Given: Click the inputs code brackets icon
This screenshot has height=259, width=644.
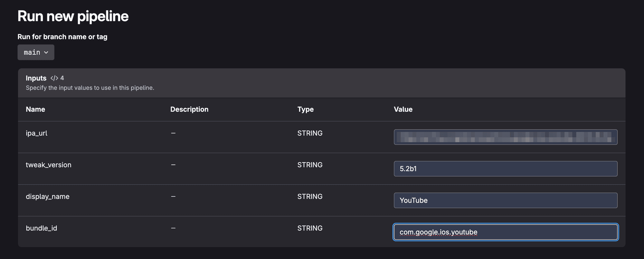Looking at the screenshot, I should [x=54, y=78].
